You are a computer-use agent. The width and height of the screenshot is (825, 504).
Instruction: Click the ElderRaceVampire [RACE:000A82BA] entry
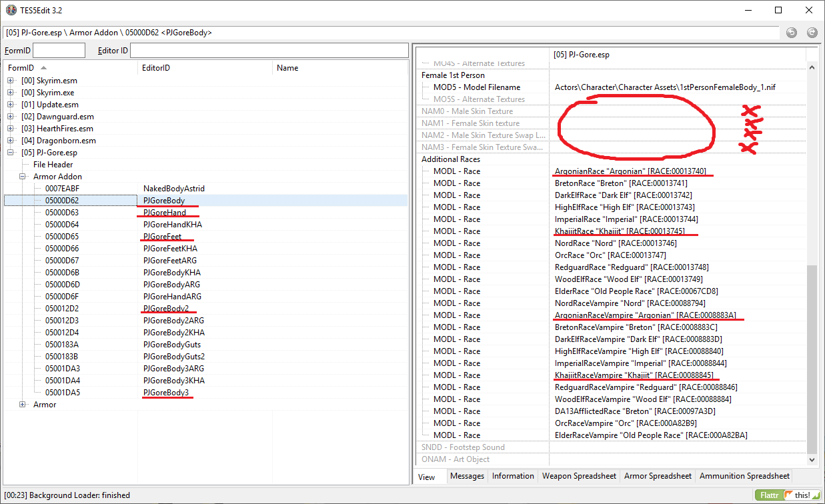[651, 435]
